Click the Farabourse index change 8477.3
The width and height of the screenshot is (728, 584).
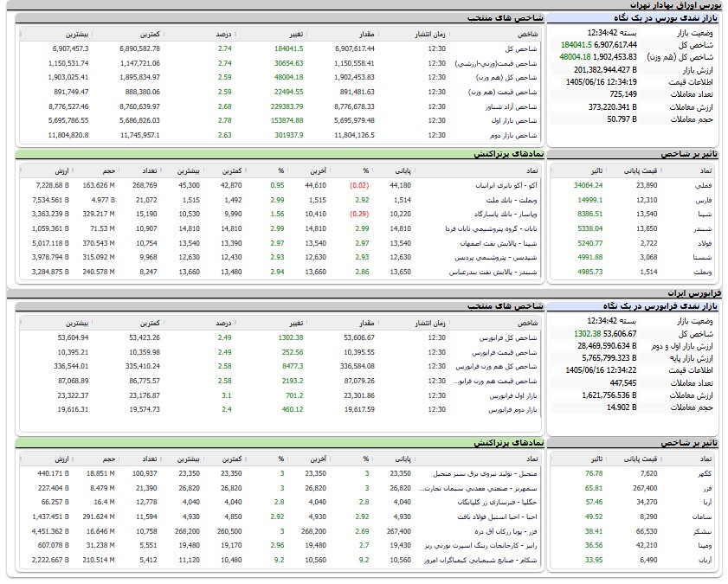click(x=293, y=367)
